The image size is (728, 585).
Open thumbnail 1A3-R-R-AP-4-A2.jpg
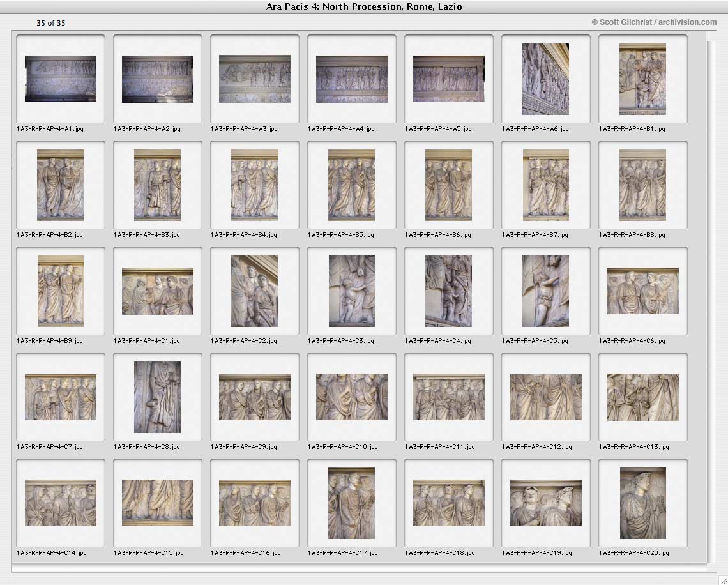157,79
